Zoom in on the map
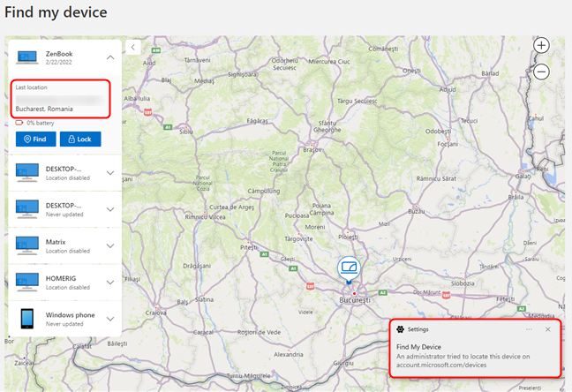 [541, 46]
